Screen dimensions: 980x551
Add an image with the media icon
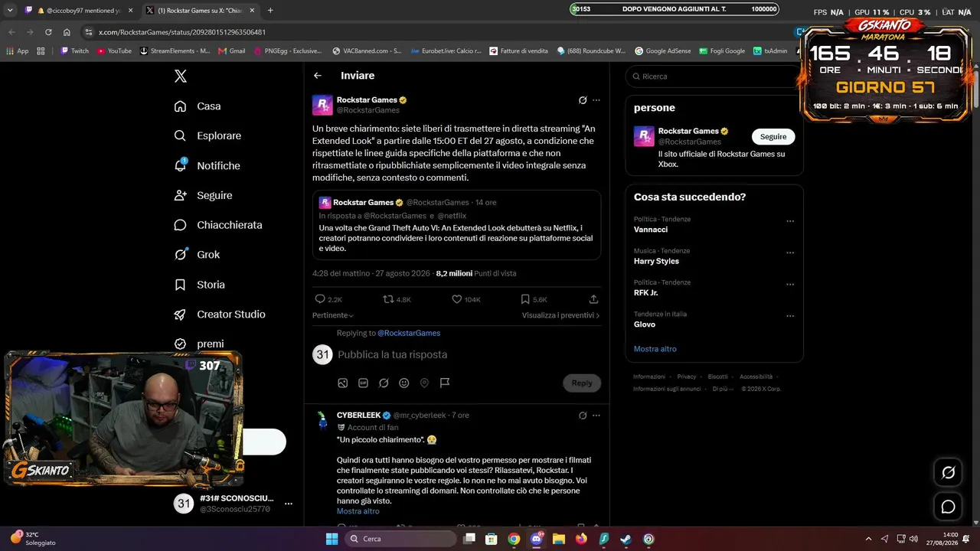(343, 383)
